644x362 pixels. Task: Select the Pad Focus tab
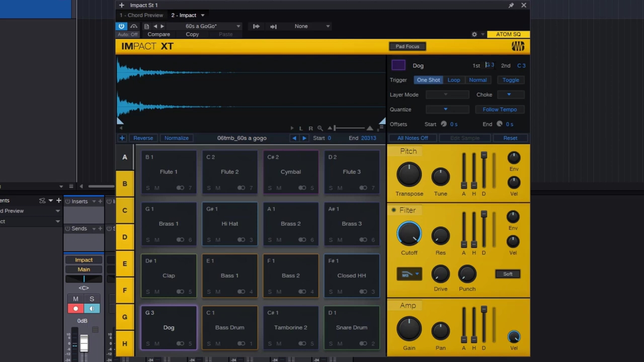tap(407, 46)
